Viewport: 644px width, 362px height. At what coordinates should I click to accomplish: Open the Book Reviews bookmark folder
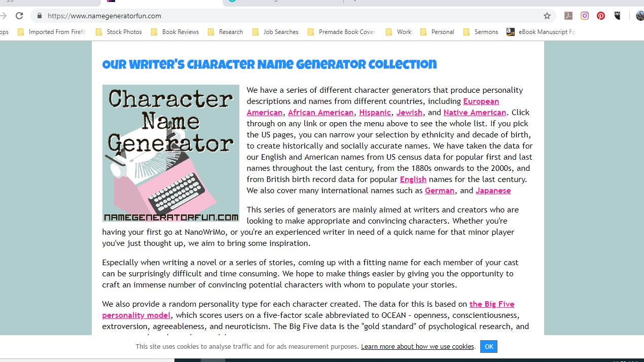pos(175,32)
